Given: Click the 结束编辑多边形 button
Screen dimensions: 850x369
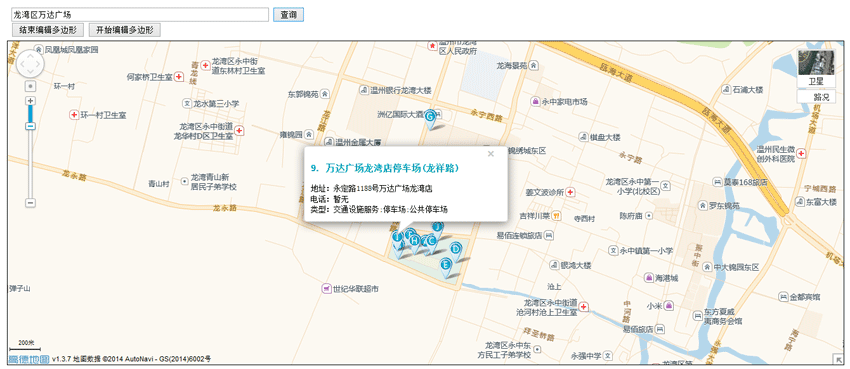Looking at the screenshot, I should coord(48,30).
